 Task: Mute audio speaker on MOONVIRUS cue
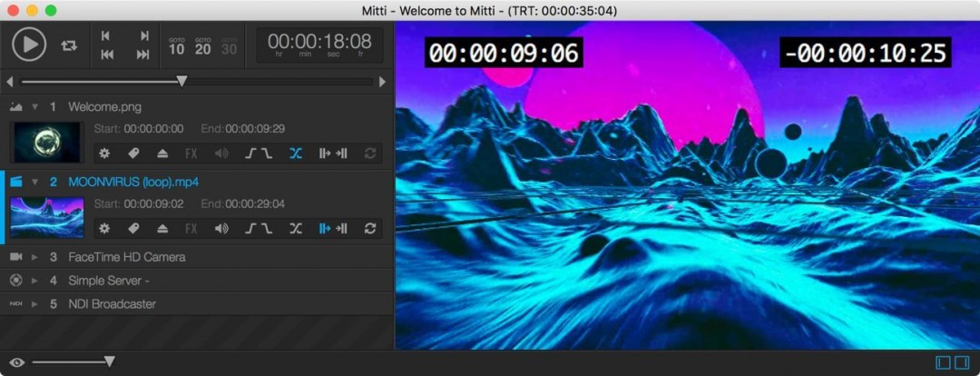click(x=221, y=228)
